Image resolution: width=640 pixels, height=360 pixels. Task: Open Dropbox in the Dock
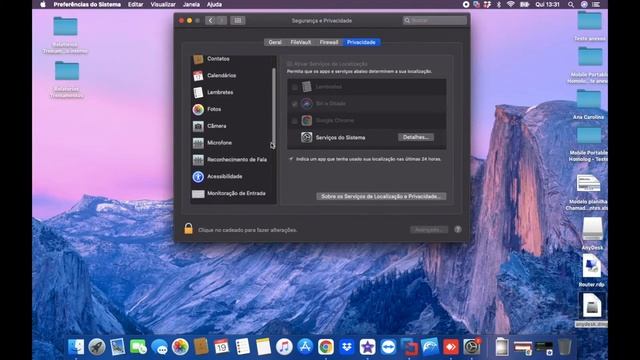pyautogui.click(x=347, y=347)
